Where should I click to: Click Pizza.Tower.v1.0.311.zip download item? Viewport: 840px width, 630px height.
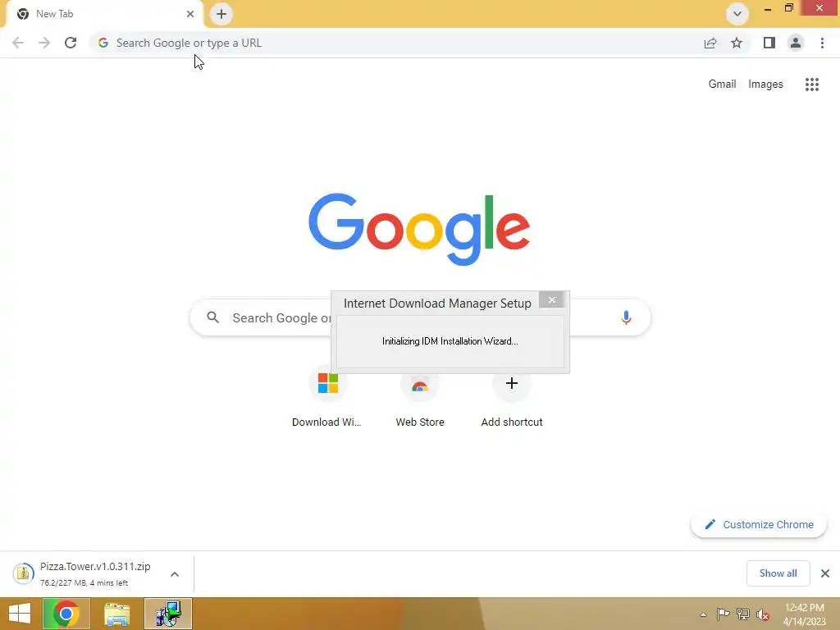point(97,573)
